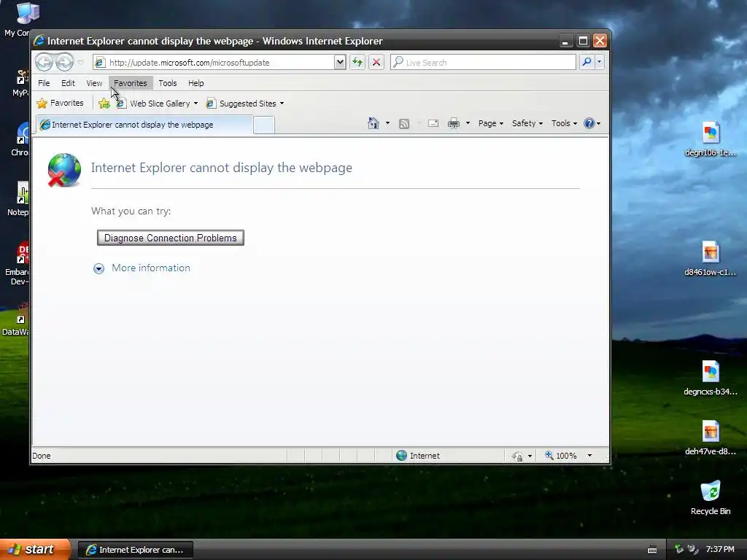The width and height of the screenshot is (747, 560).
Task: Click the Start button
Action: click(34, 550)
